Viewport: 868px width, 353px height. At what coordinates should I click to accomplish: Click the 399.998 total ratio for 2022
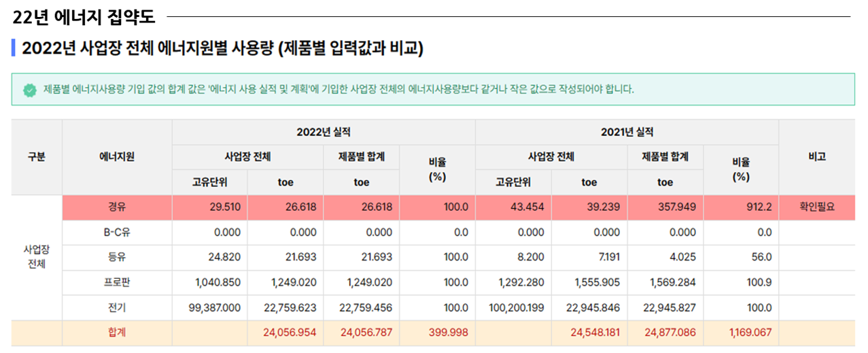tap(449, 333)
